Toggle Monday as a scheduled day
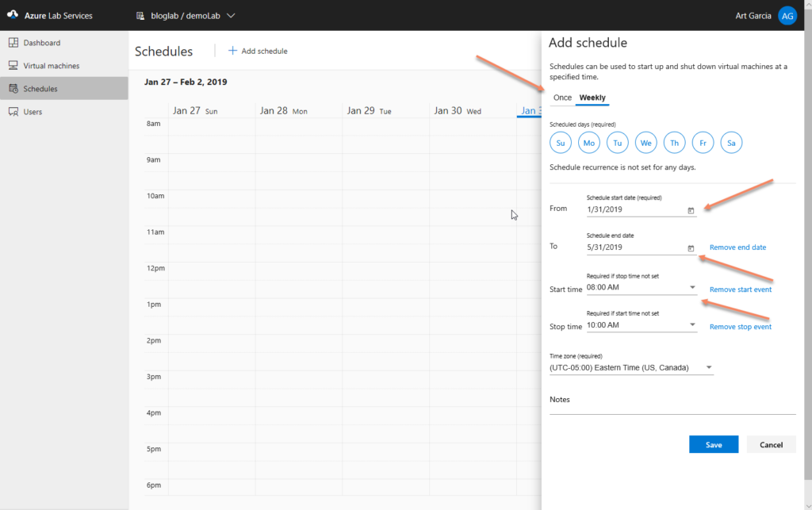Image resolution: width=812 pixels, height=510 pixels. 588,143
